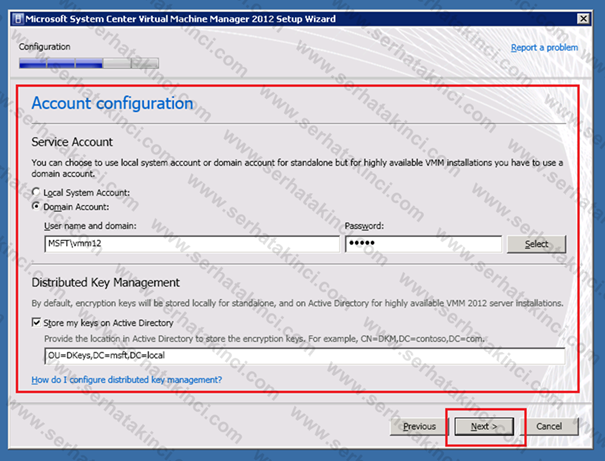Go back with the Previous button

pos(419,426)
